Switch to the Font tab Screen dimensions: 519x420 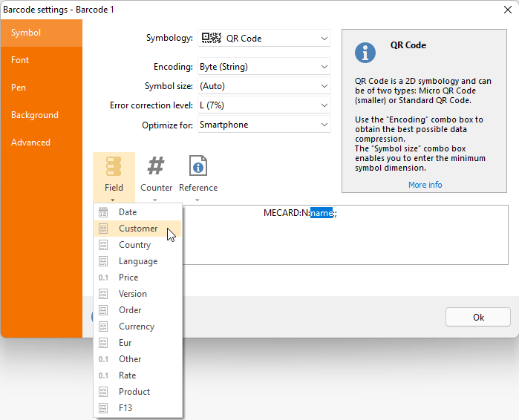21,60
